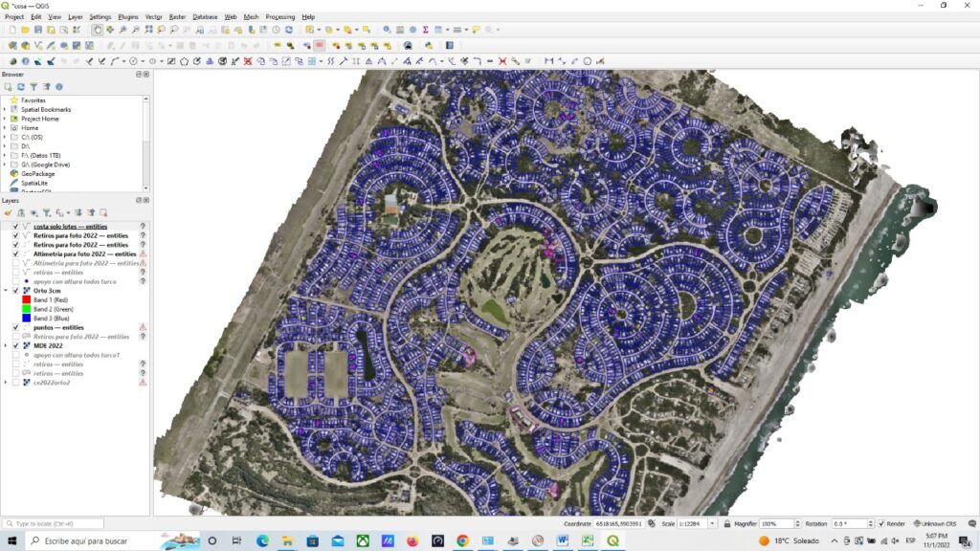The image size is (980, 551).
Task: Select the Pan Map hand tool
Action: click(x=98, y=30)
